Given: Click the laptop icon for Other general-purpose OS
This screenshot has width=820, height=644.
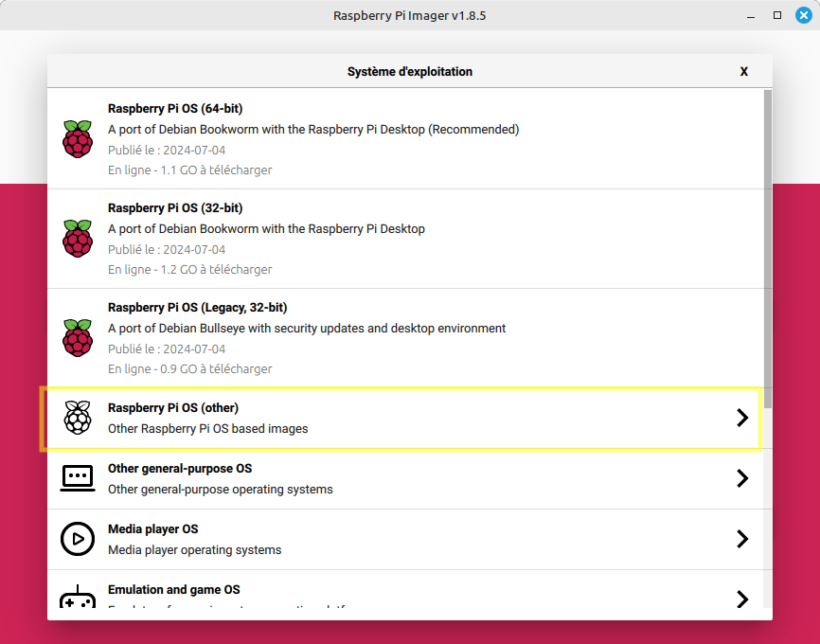Looking at the screenshot, I should [78, 478].
